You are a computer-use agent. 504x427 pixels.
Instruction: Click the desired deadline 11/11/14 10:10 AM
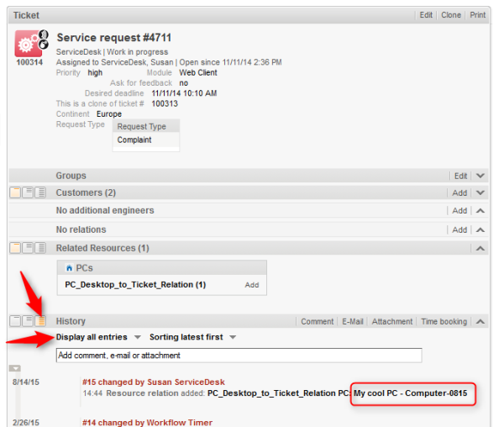tap(184, 93)
